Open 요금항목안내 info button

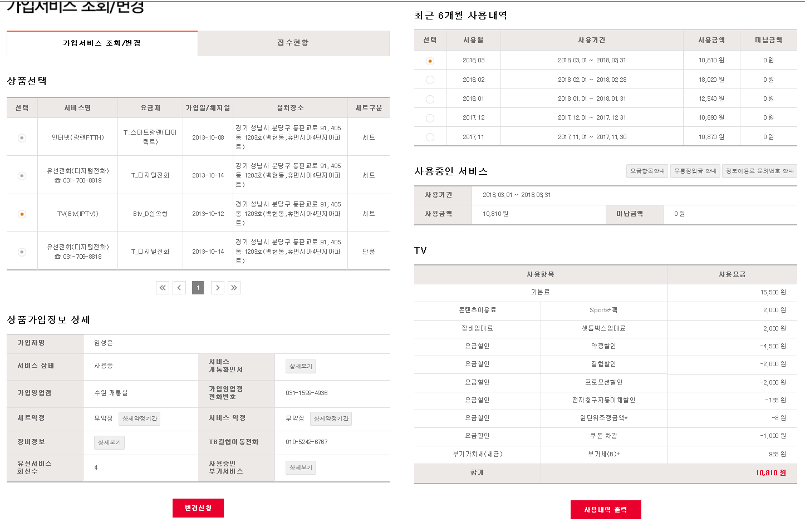(x=647, y=171)
